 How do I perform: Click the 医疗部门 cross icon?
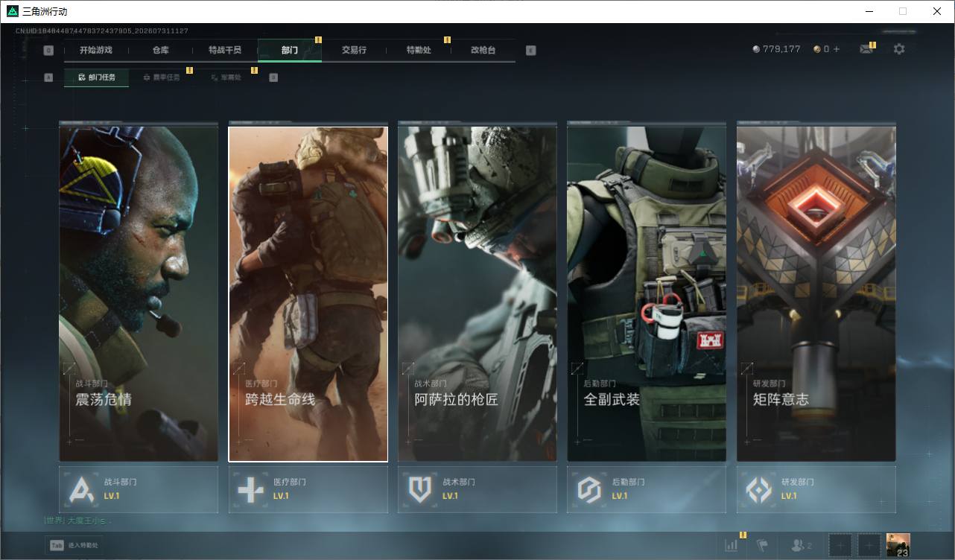pyautogui.click(x=250, y=490)
